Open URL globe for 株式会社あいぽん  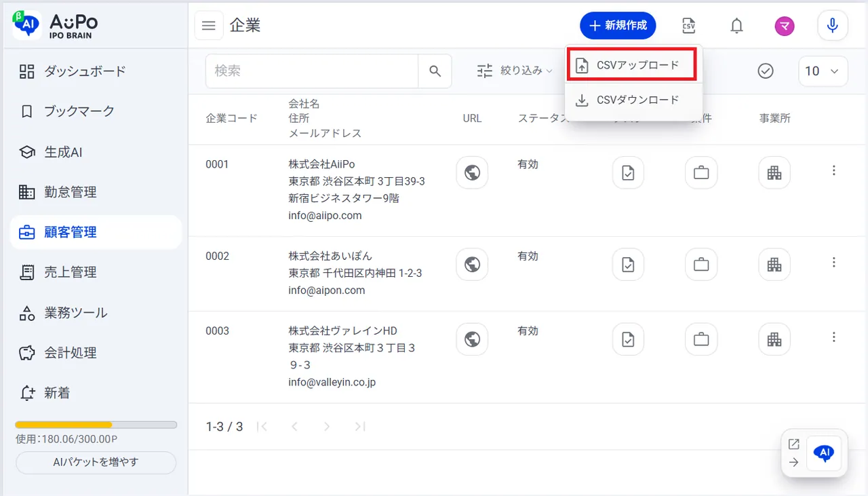pyautogui.click(x=473, y=264)
